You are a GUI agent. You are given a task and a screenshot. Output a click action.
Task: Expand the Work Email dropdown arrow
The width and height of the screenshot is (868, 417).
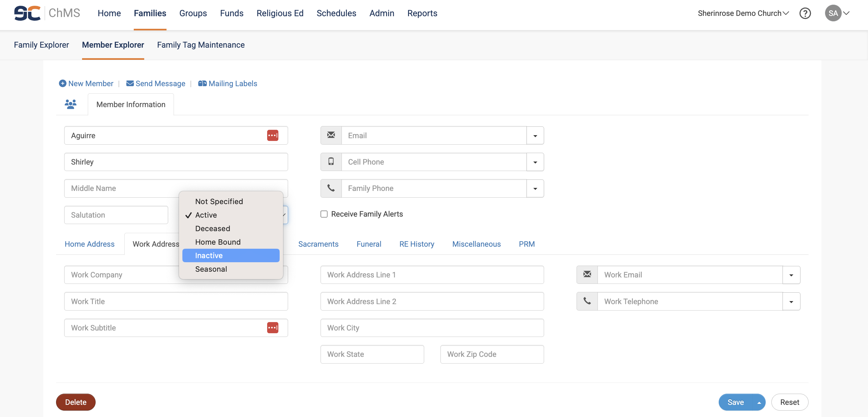(x=791, y=275)
